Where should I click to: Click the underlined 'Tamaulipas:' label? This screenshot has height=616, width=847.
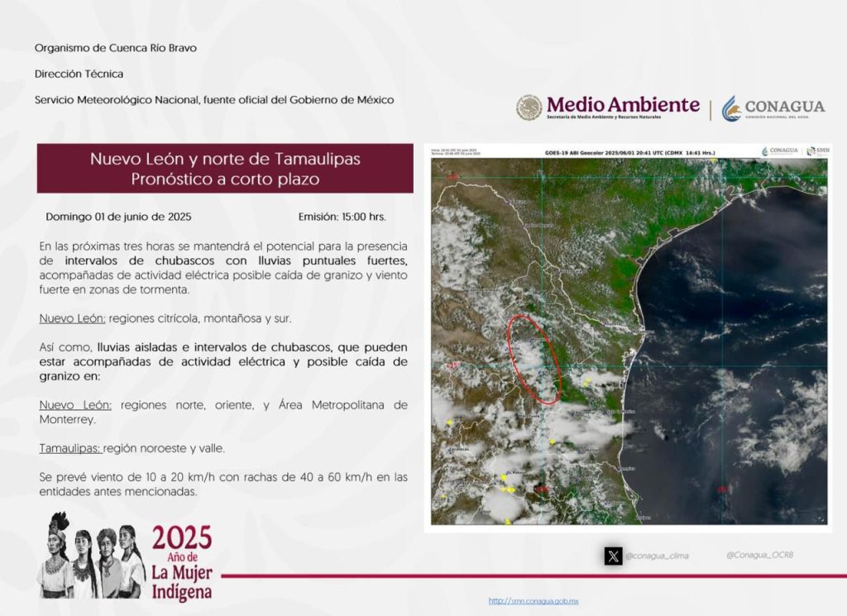(70, 448)
